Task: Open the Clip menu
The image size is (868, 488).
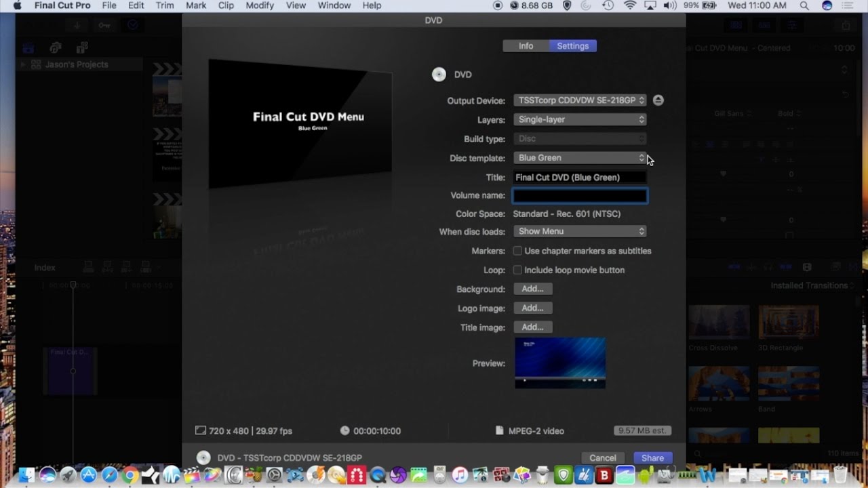Action: (x=226, y=5)
